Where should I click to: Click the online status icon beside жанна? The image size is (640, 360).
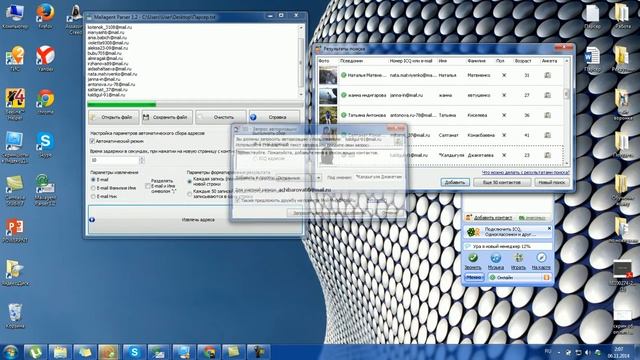343,95
